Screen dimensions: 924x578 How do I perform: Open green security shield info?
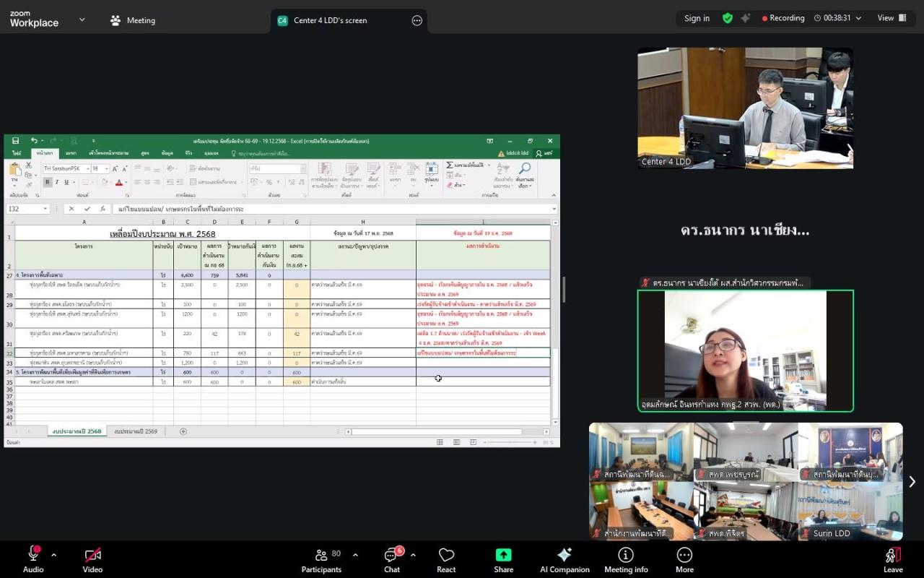pyautogui.click(x=728, y=18)
